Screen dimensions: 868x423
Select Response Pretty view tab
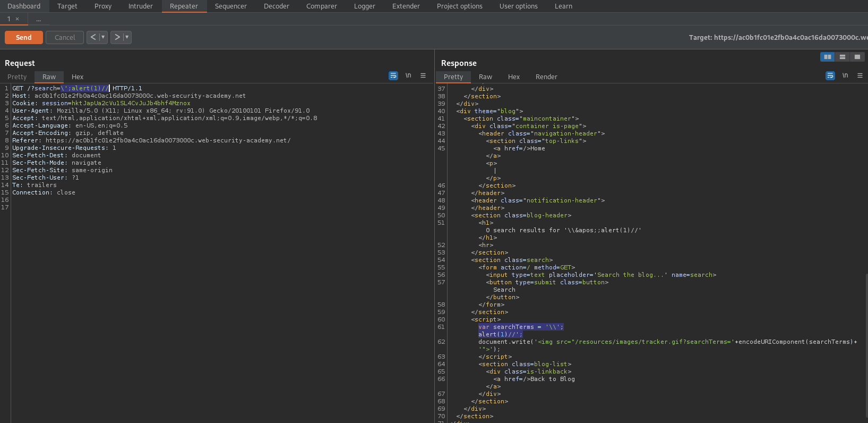coord(453,77)
